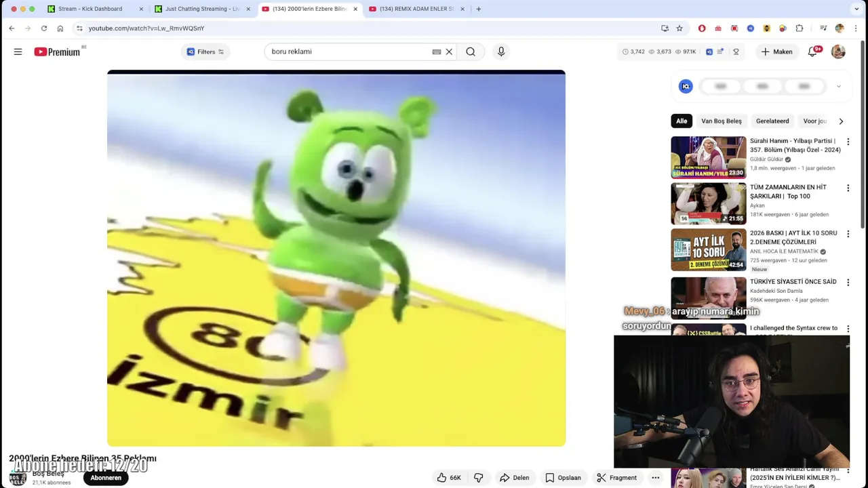The width and height of the screenshot is (868, 488).
Task: Open options for TÜRKİYE SİYASETİ video
Action: (848, 282)
